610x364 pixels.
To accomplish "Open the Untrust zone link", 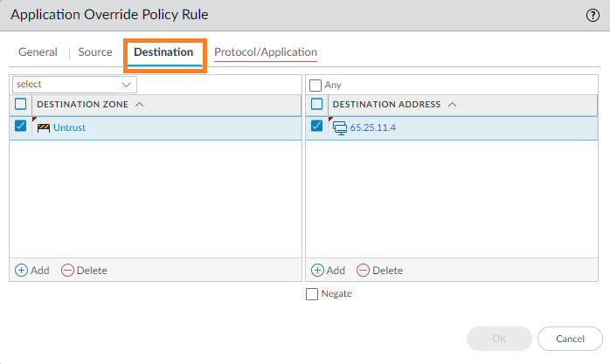I will [x=69, y=127].
